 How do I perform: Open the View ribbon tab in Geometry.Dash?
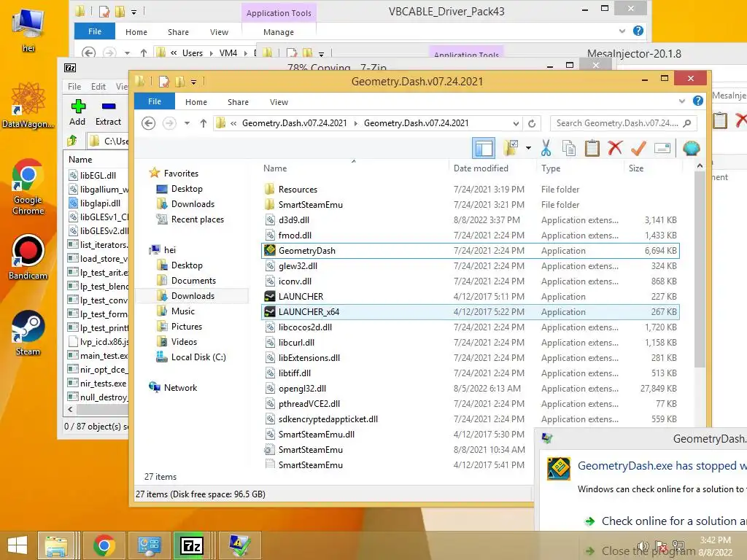coord(279,102)
